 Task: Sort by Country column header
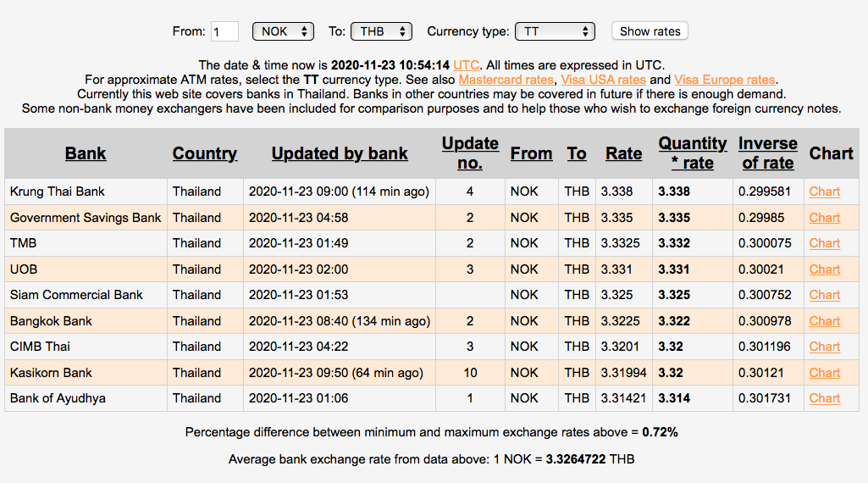(x=205, y=153)
